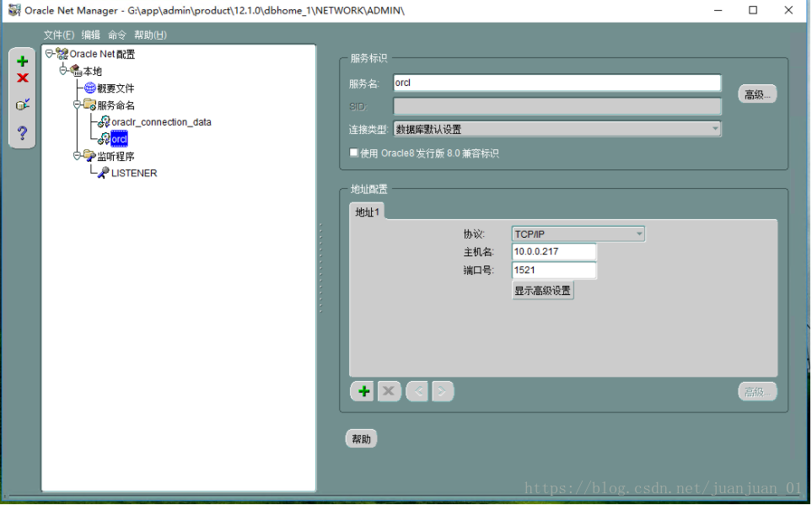Click the vertical splitter dotted handle
This screenshot has width=812, height=505.
pyautogui.click(x=320, y=268)
